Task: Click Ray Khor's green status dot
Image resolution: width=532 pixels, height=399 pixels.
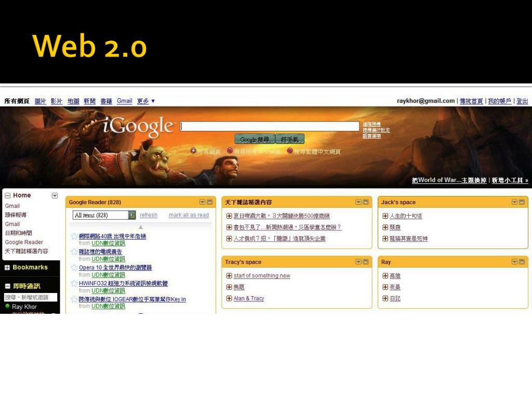Action: [7, 306]
